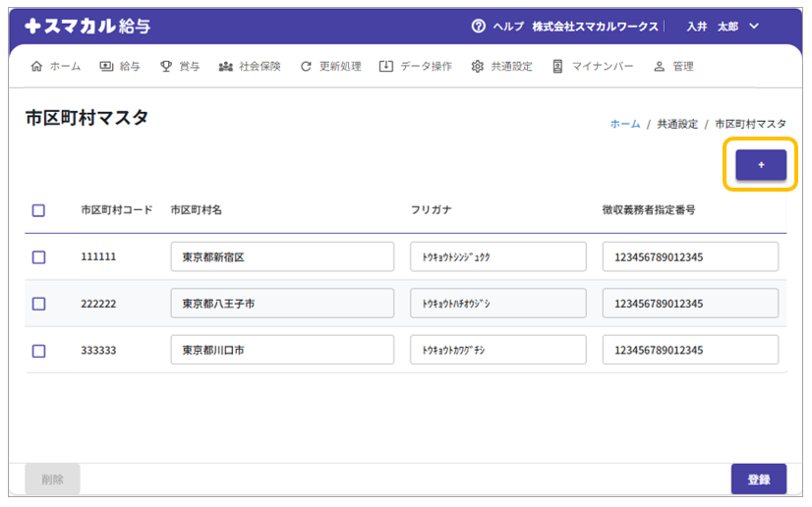
Task: Select the checkbox for code 333333
Action: point(38,351)
